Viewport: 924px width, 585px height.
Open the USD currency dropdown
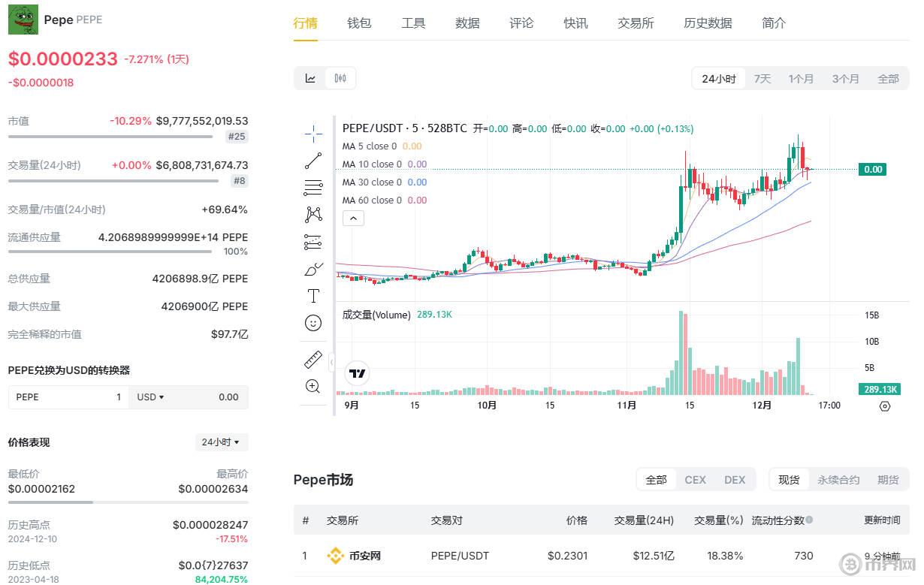151,397
